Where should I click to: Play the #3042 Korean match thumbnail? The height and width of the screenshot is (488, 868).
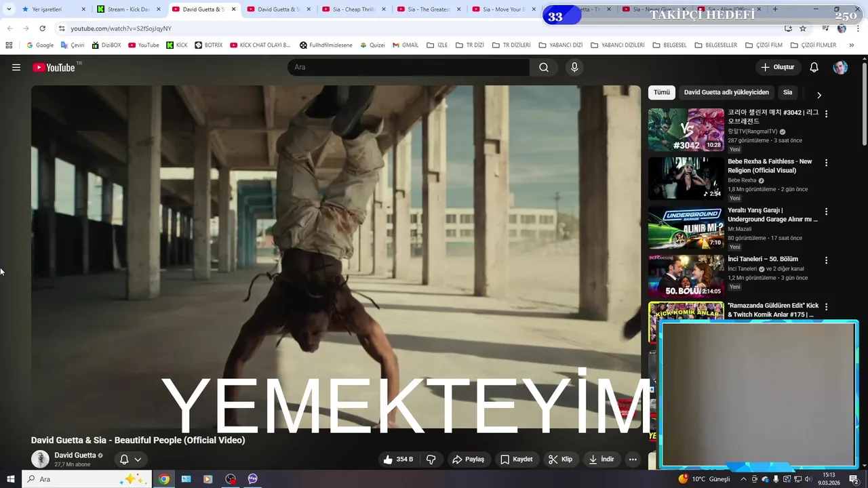point(686,129)
